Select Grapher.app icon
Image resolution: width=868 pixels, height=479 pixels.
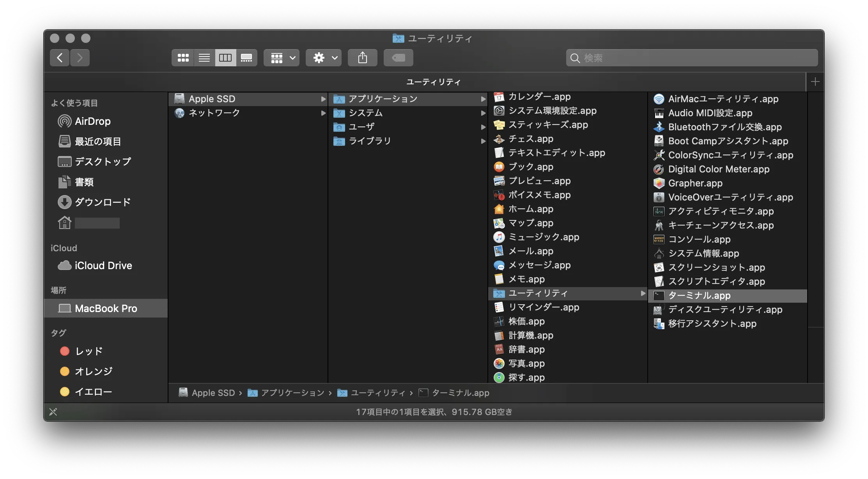(x=659, y=183)
